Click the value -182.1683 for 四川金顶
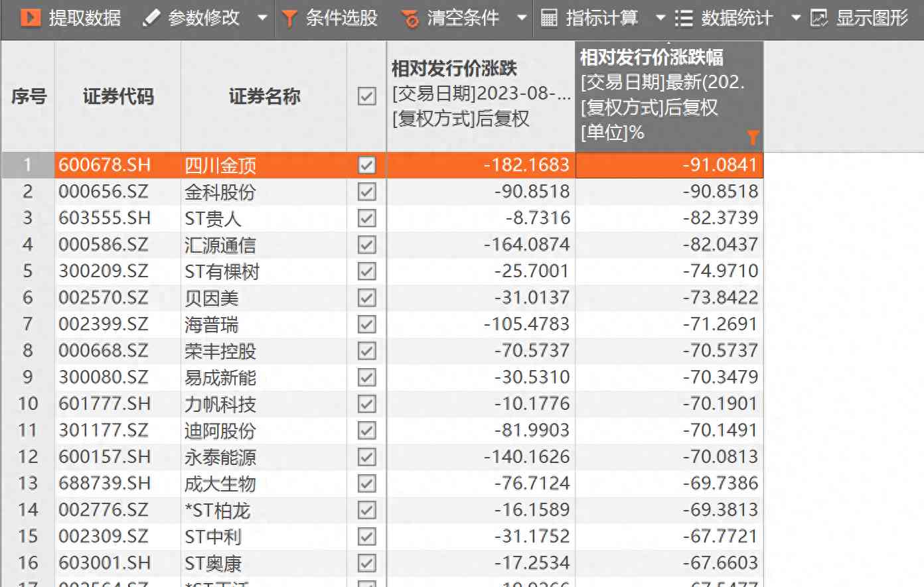Screen dimensions: 924x587 tap(527, 165)
